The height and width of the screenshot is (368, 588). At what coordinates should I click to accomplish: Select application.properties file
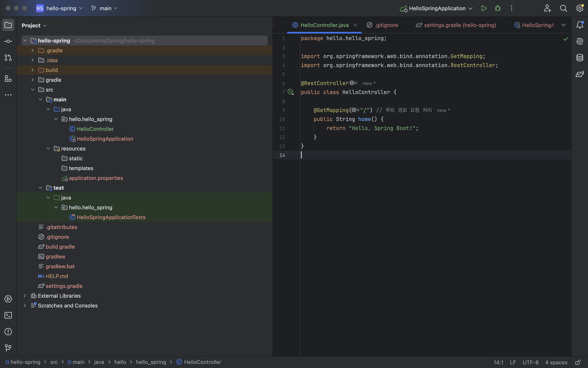click(96, 178)
